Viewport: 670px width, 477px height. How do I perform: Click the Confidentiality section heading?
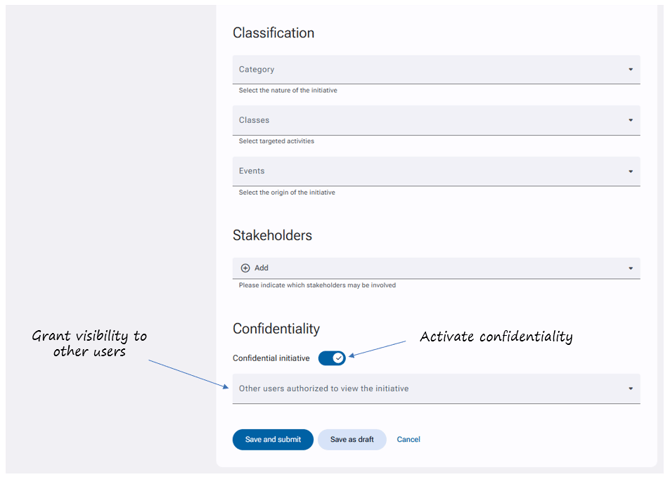pyautogui.click(x=276, y=329)
